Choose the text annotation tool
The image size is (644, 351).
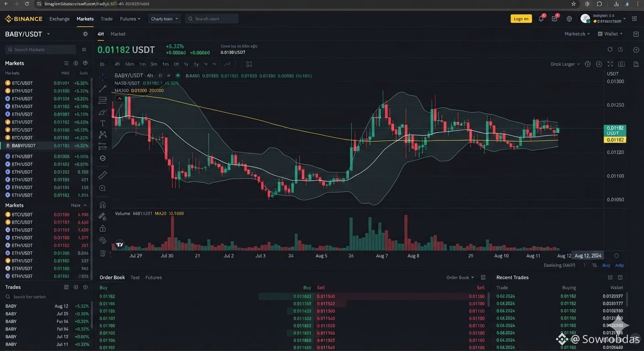(102, 123)
